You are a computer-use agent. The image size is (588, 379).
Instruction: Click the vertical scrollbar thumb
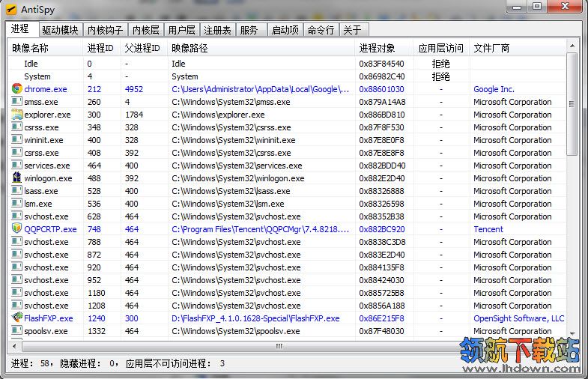[572, 104]
